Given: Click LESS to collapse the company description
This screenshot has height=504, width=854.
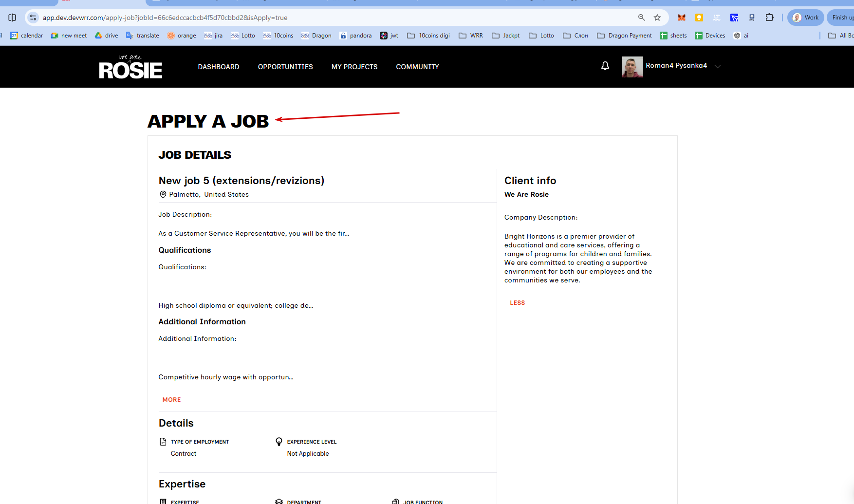Looking at the screenshot, I should [x=517, y=303].
